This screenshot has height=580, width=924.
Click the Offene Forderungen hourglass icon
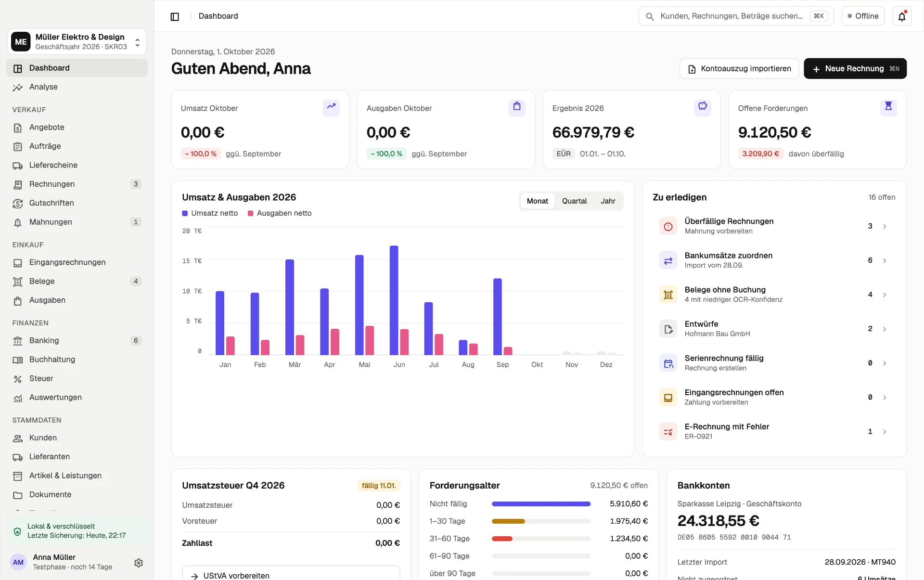pyautogui.click(x=888, y=107)
